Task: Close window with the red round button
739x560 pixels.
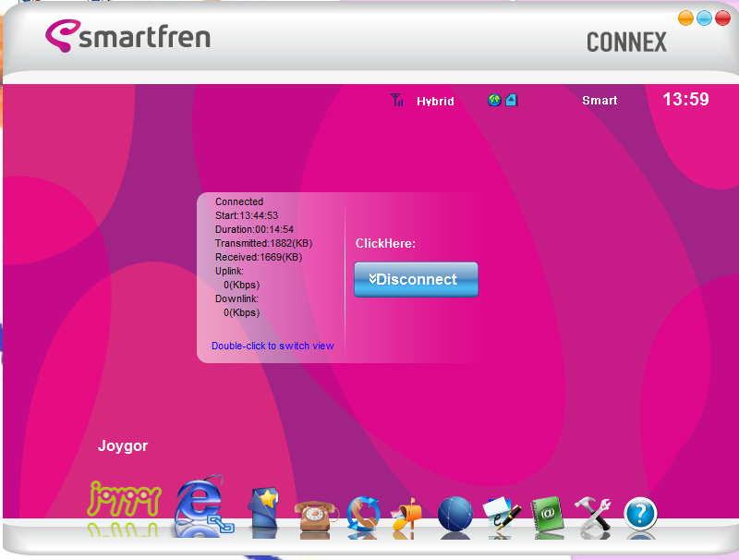Action: click(722, 18)
